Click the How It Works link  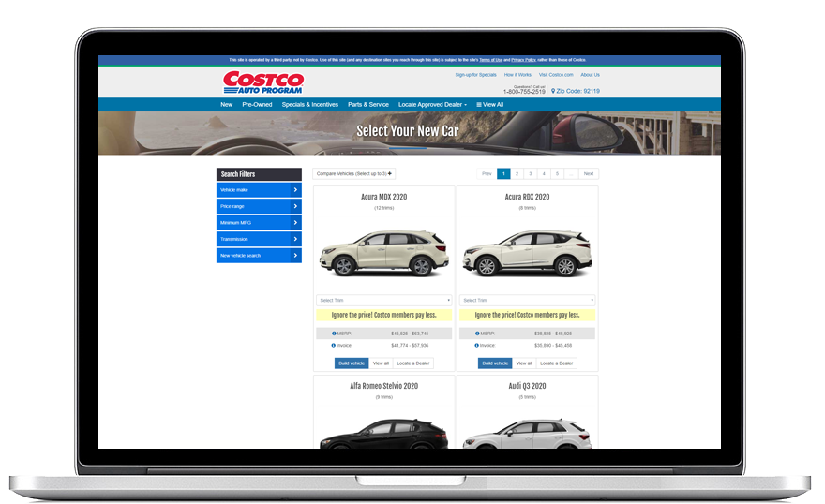click(517, 75)
